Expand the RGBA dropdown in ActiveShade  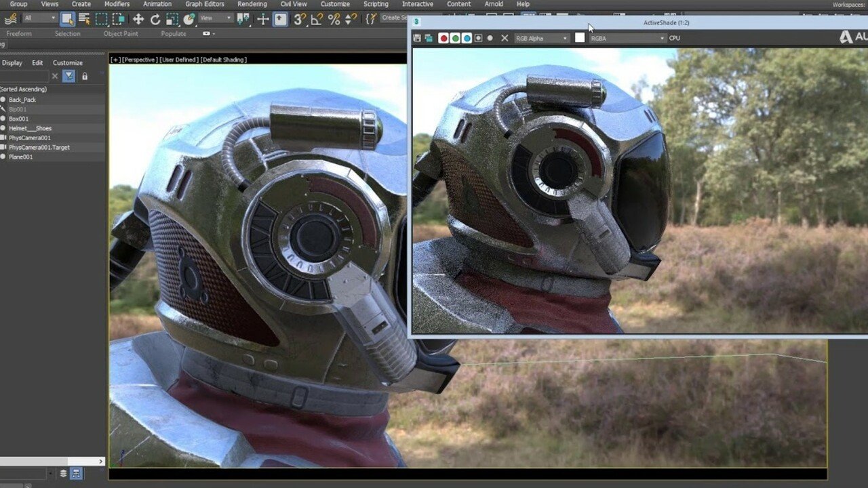point(627,38)
